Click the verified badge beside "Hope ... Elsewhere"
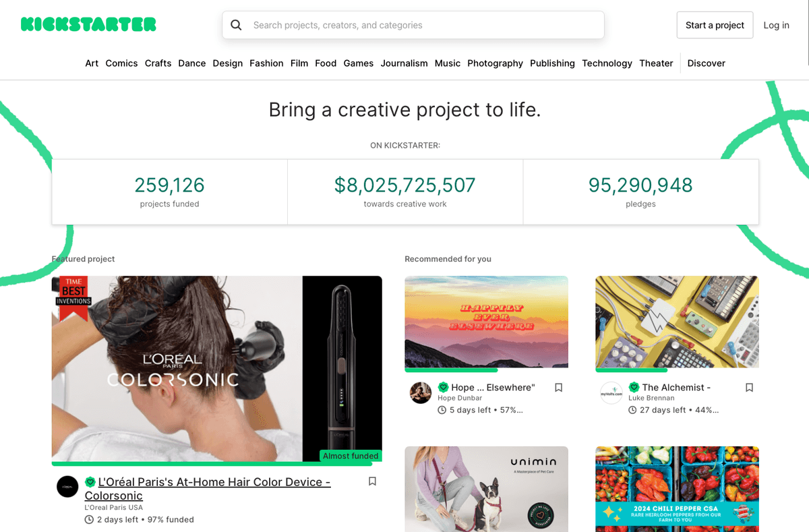 (x=444, y=387)
